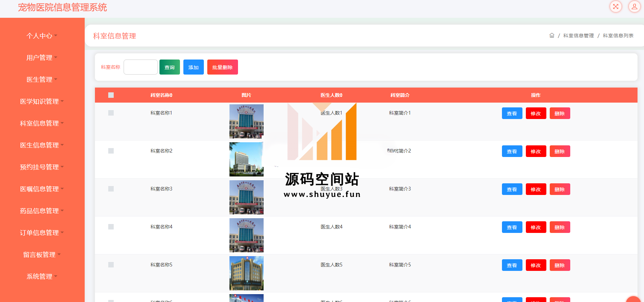The height and width of the screenshot is (302, 644).
Task: Open the user profile icon
Action: click(634, 6)
